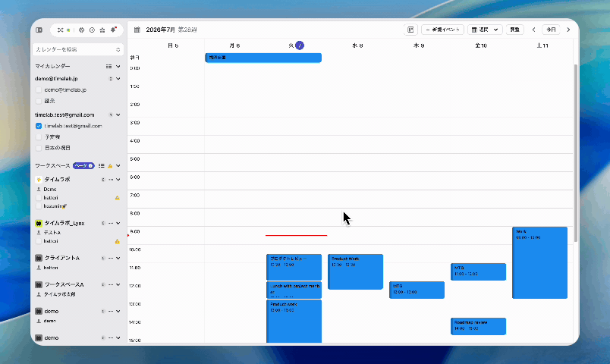Click the list icon in the ワークスペース header
Screen dimensions: 610x364
point(101,165)
